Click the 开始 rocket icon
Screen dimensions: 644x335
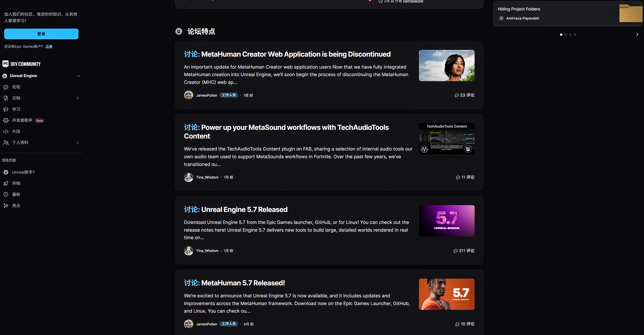click(x=6, y=183)
